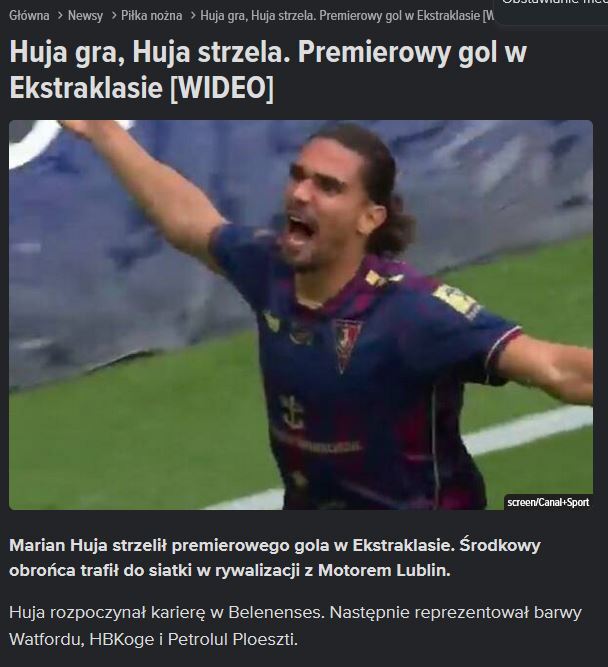Click the bold lead paragraph about Marian Huja
The image size is (608, 667).
coord(274,558)
